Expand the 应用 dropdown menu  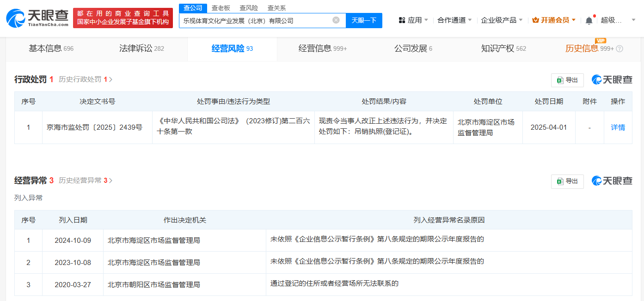pos(413,20)
